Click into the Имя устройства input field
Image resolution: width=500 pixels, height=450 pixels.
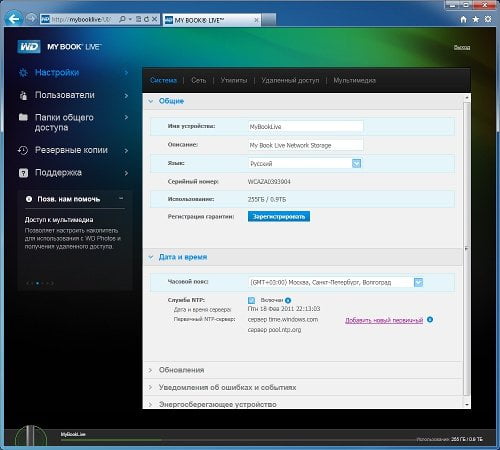(306, 127)
